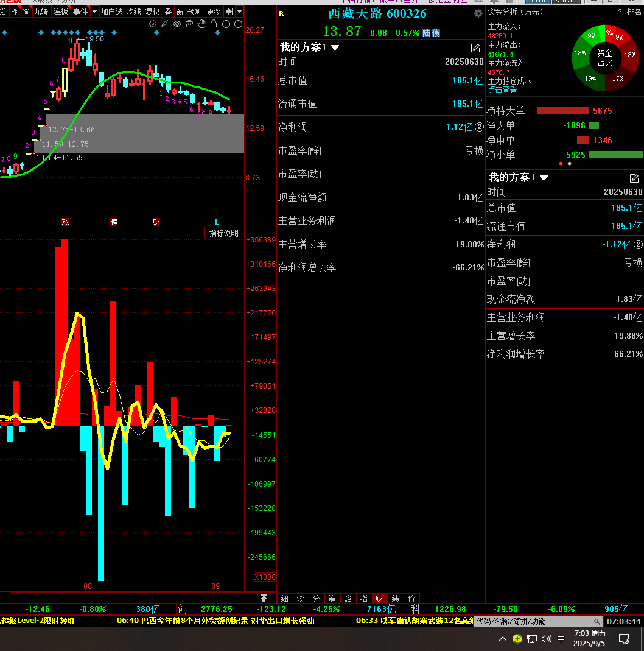Click the 资金占比 pie chart

pos(604,58)
